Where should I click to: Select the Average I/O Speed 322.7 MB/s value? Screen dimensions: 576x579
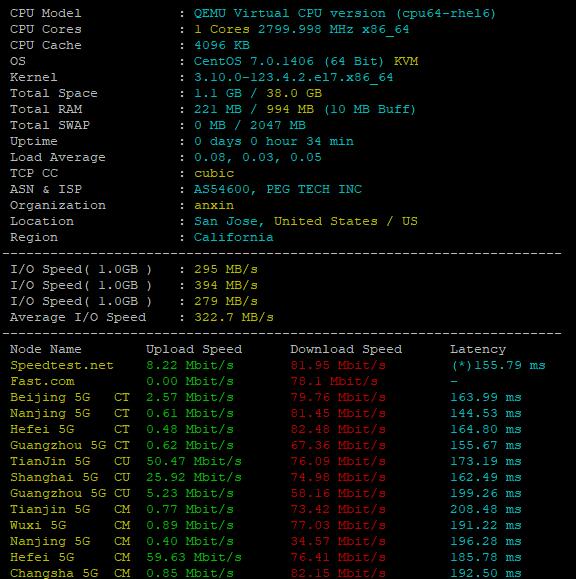234,317
